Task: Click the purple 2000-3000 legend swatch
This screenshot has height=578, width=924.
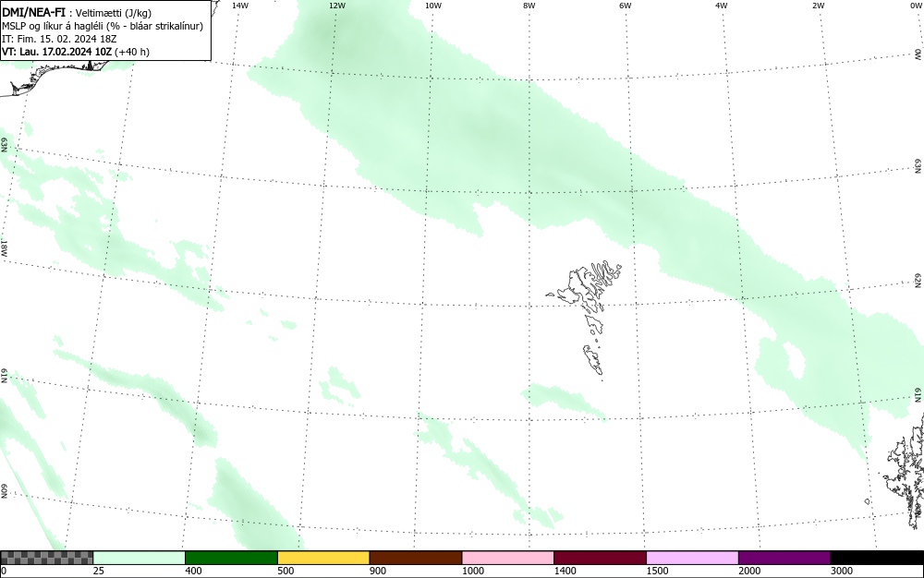Action: click(x=784, y=558)
